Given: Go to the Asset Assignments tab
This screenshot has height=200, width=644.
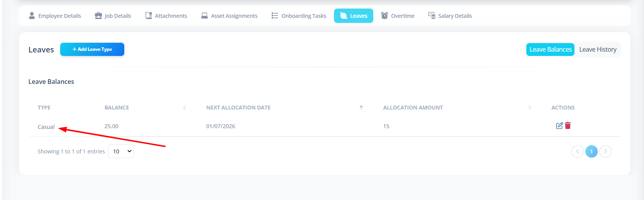Looking at the screenshot, I should tap(229, 16).
